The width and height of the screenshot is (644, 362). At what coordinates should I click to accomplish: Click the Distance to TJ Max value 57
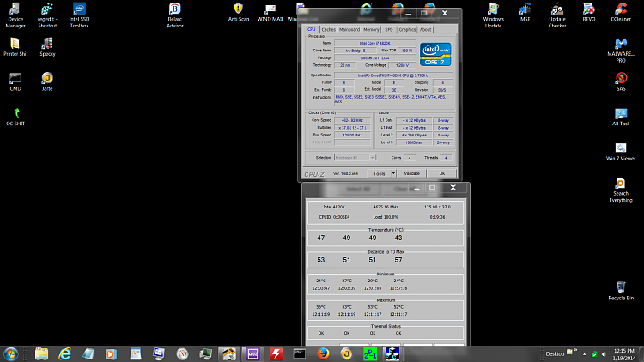click(x=398, y=260)
